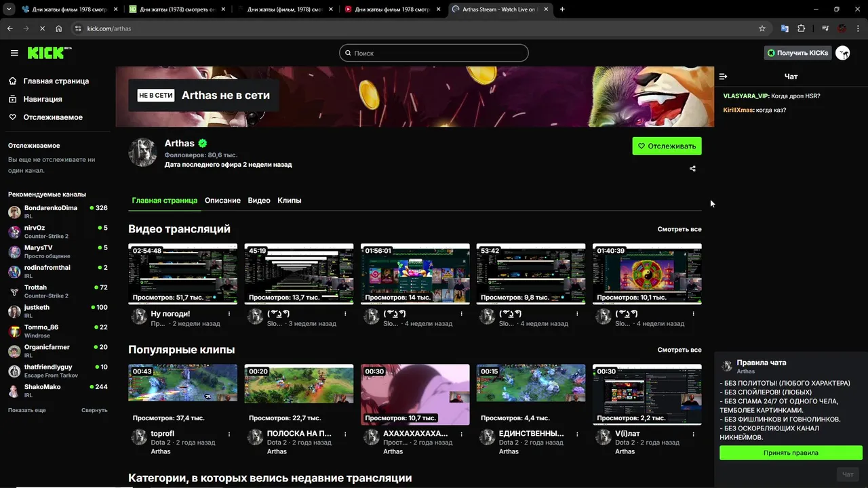The image size is (868, 488).
Task: Open Organicfarmer channel in recommended list
Action: coord(58,351)
